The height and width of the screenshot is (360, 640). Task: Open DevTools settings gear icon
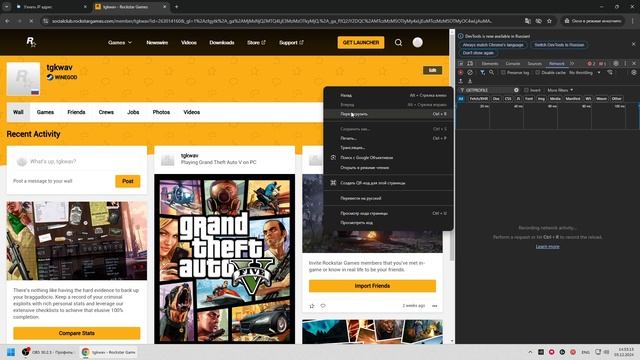pos(616,64)
